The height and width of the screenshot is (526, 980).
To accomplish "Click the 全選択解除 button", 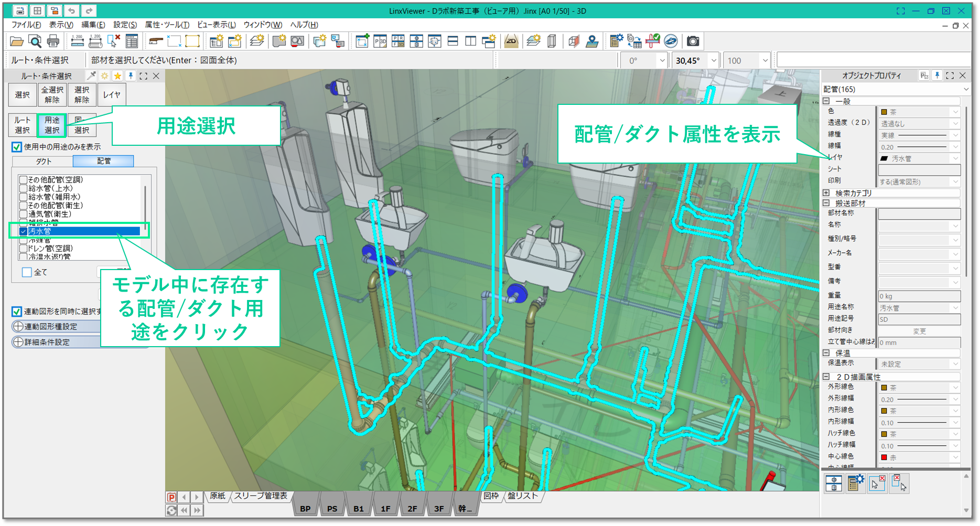I will 52,95.
